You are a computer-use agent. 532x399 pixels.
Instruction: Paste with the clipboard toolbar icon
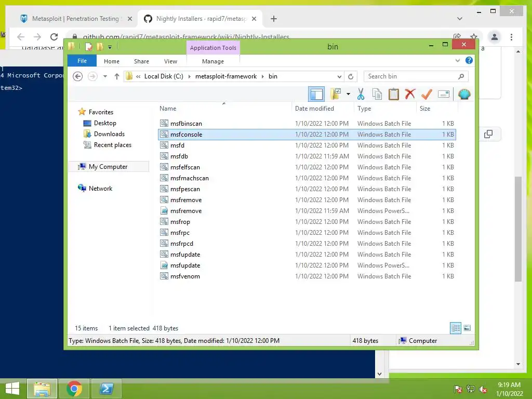394,94
